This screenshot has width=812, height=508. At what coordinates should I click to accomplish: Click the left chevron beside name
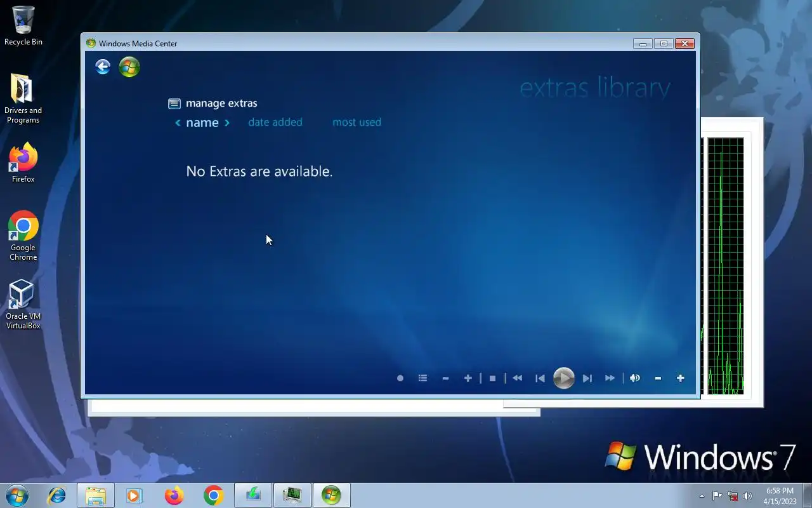178,123
